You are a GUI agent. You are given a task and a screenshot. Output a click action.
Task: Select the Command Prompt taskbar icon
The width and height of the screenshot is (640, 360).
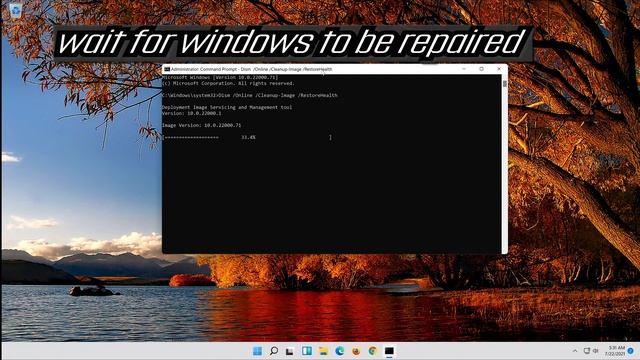[389, 351]
